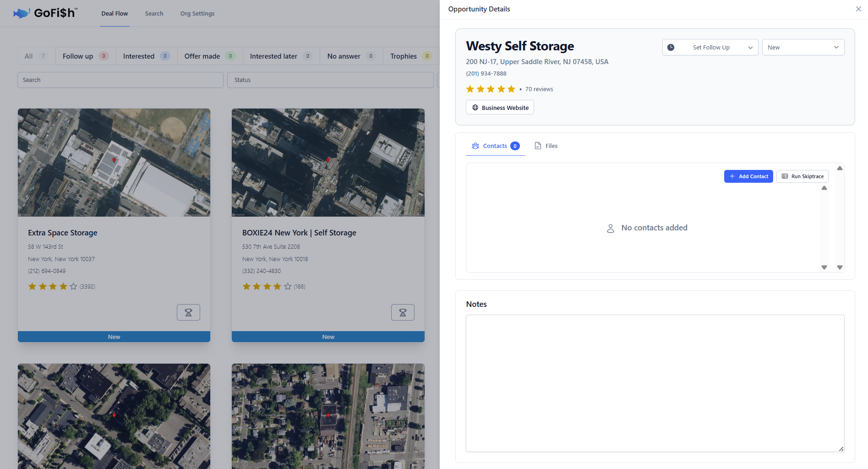Open the Set Follow Up dropdown

(x=710, y=47)
